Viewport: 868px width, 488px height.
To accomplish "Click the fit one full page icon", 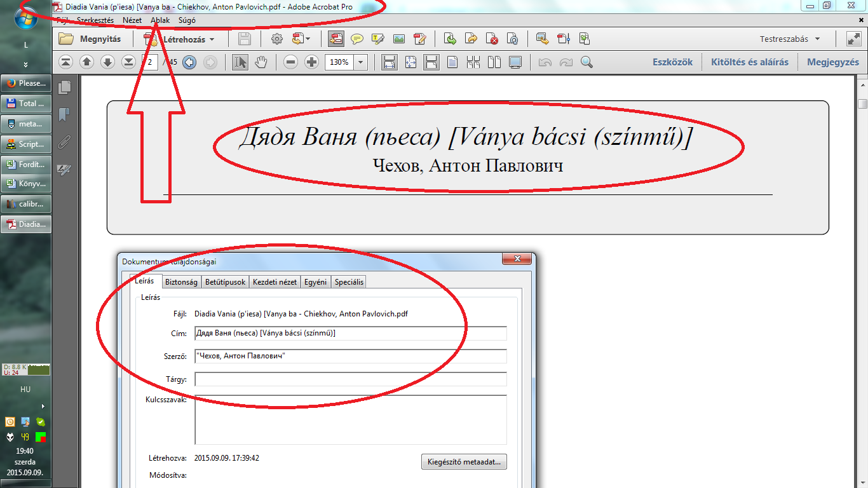I will (x=410, y=62).
